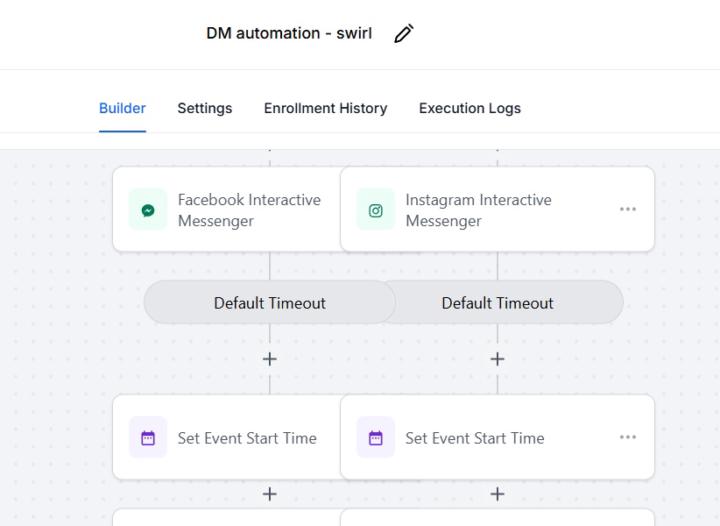Click the Instagram icon in node

pos(376,210)
